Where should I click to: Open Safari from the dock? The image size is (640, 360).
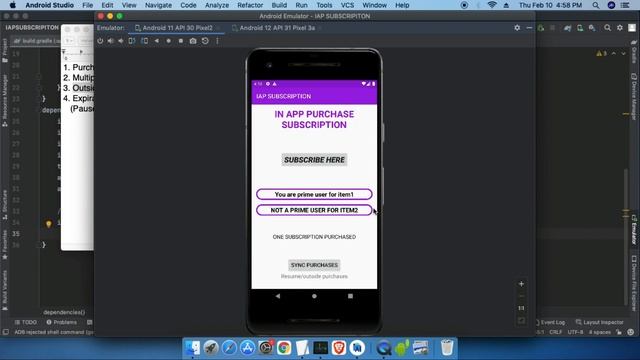229,348
